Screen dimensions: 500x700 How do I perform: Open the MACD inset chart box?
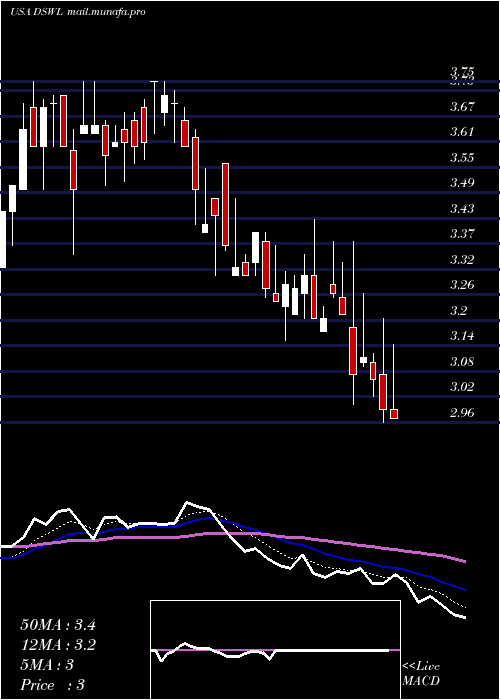click(x=275, y=650)
